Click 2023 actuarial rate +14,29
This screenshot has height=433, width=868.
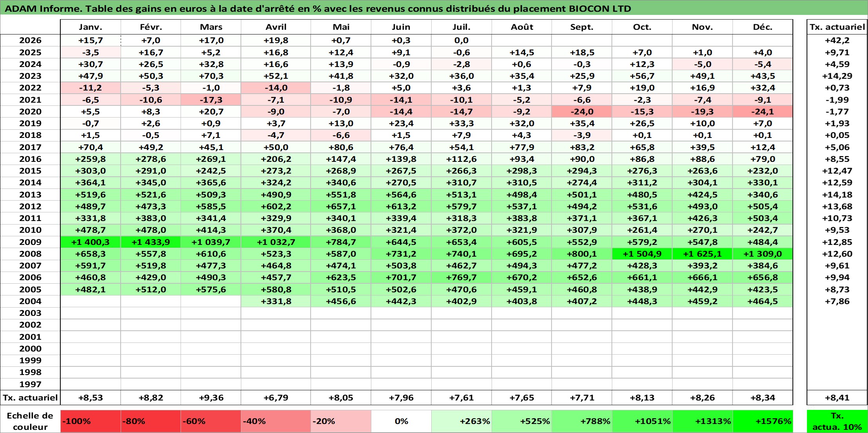click(837, 76)
